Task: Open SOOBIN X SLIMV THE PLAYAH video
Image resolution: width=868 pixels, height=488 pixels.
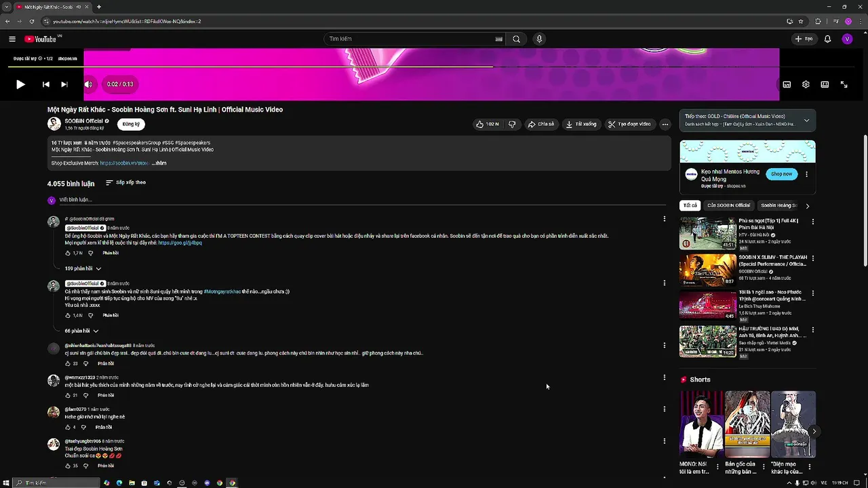Action: tap(708, 270)
